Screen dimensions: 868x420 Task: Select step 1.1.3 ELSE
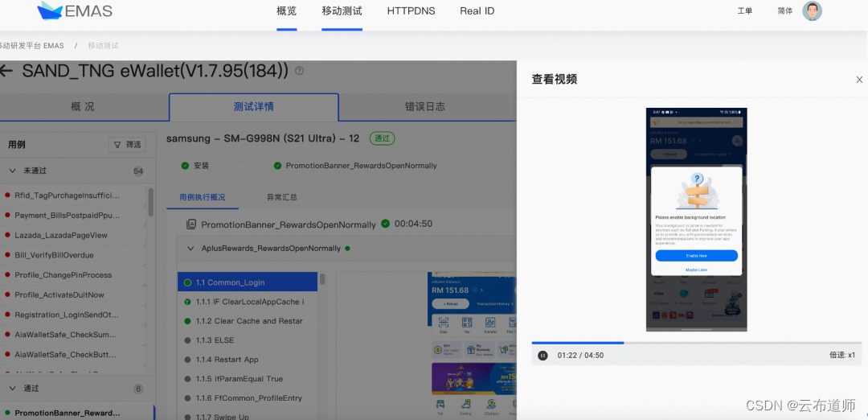pyautogui.click(x=248, y=340)
